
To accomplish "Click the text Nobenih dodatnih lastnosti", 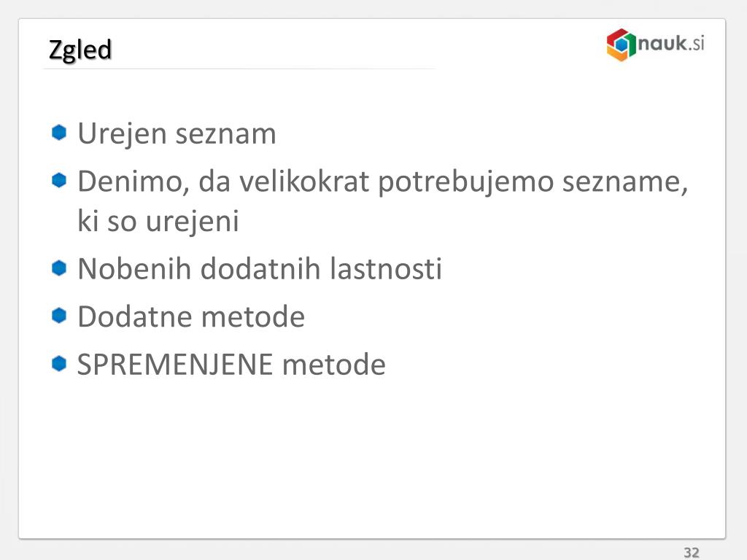I will pyautogui.click(x=260, y=268).
